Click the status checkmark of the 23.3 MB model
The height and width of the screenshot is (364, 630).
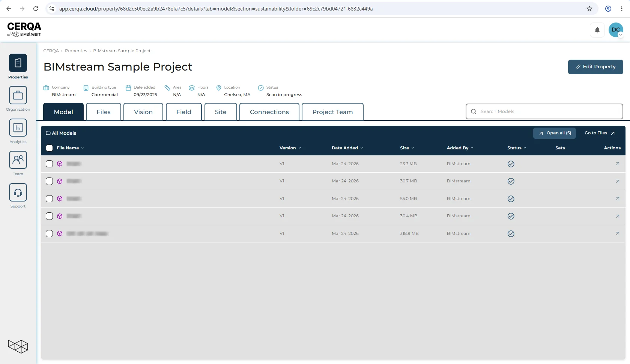511,164
